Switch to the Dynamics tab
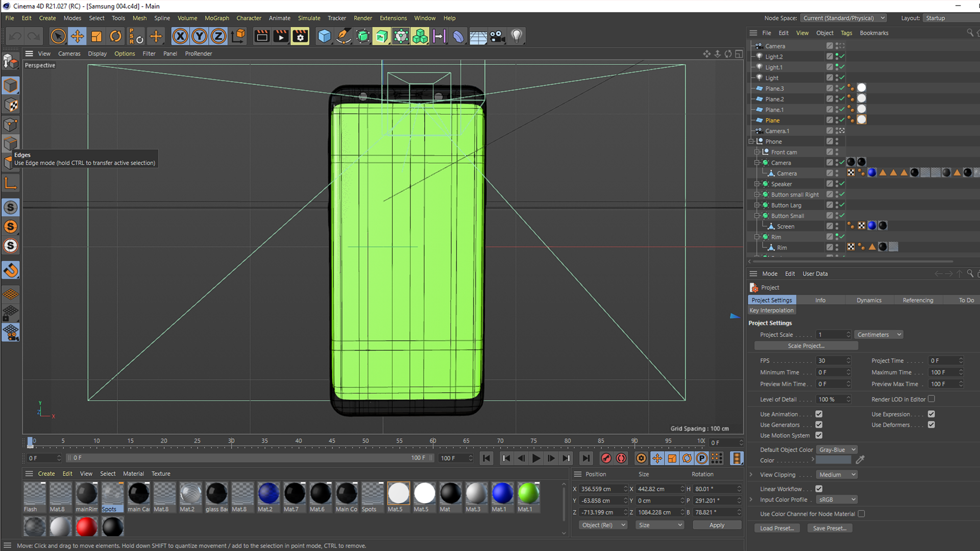Viewport: 980px width, 551px height. click(x=869, y=300)
